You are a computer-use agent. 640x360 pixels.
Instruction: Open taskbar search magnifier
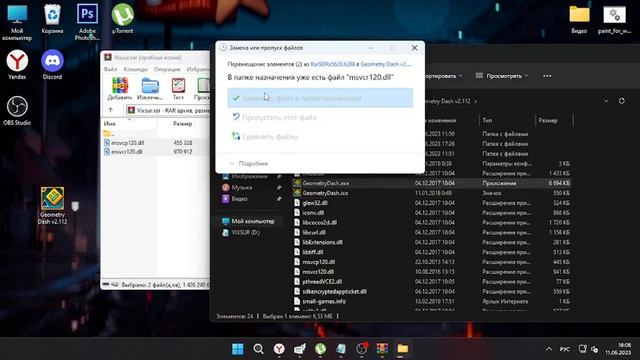258,349
